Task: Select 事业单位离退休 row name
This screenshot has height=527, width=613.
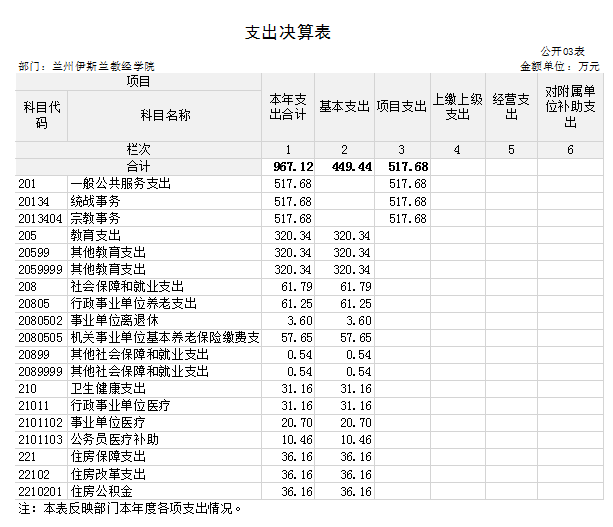Action: tap(115, 321)
